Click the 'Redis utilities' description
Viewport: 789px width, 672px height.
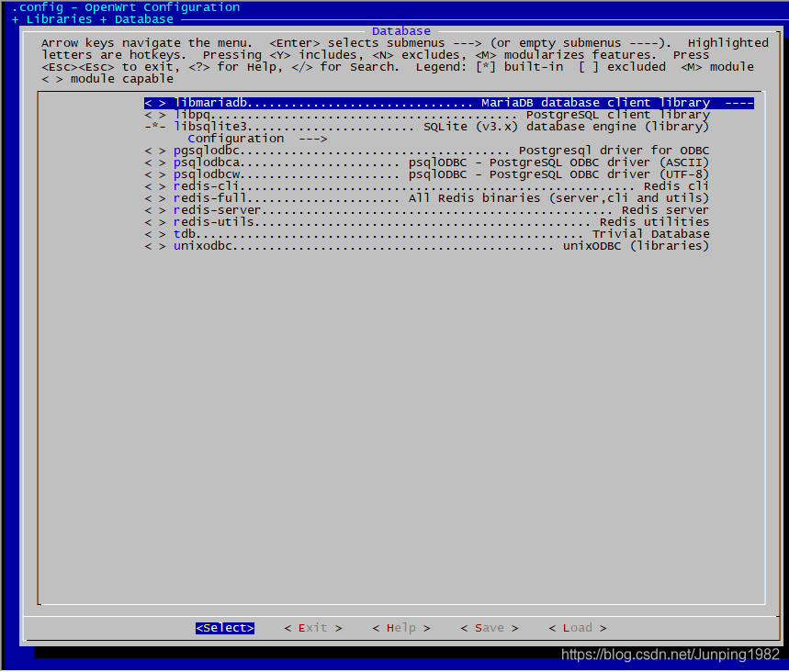tap(654, 223)
